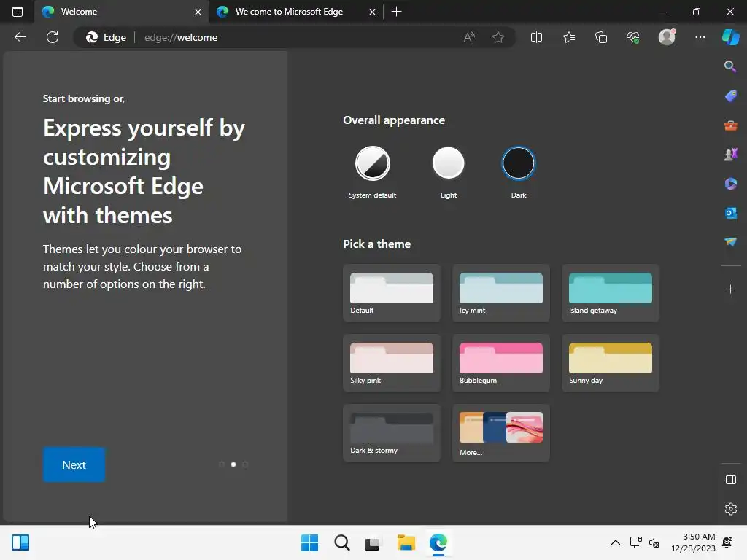This screenshot has height=560, width=747.
Task: Click the Read aloud icon in address bar
Action: 469,37
